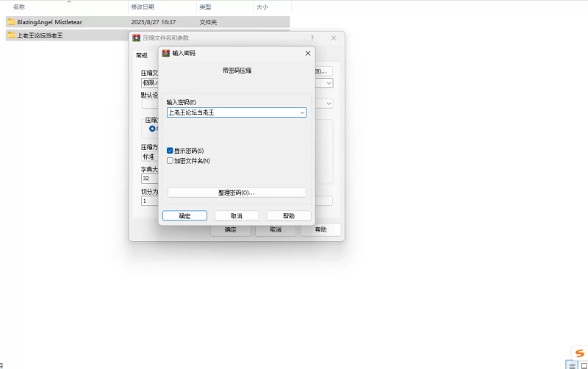
Task: Switch to large icons view at bottom right
Action: pyautogui.click(x=584, y=365)
